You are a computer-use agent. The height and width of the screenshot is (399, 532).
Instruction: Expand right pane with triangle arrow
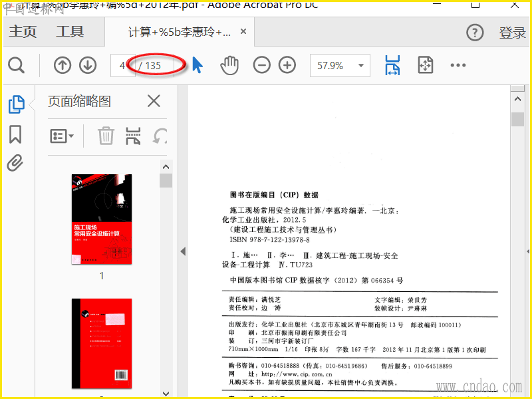click(x=528, y=251)
